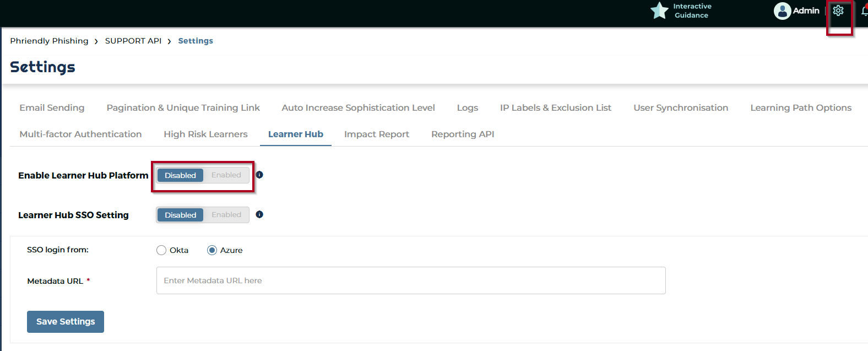The height and width of the screenshot is (351, 868).
Task: Open the Multi-factor Authentication tab
Action: tap(80, 134)
